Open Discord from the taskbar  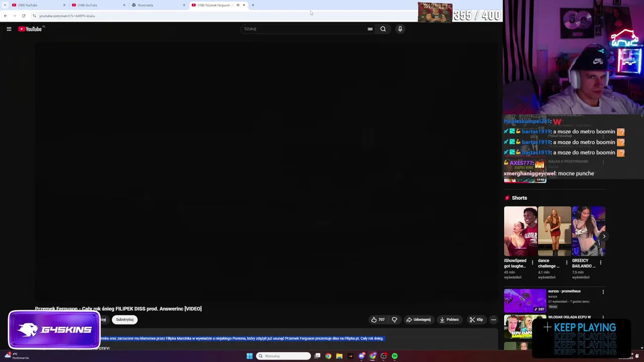click(x=361, y=356)
